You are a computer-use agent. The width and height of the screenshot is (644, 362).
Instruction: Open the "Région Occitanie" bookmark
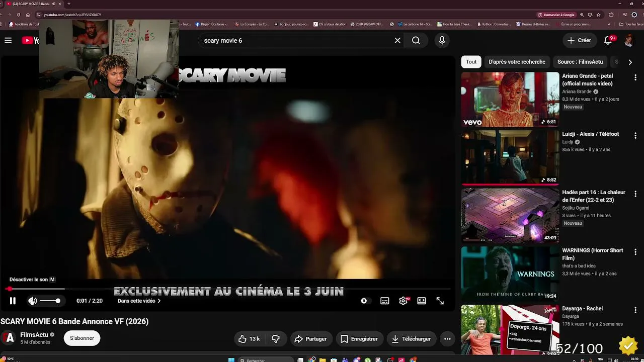212,24
